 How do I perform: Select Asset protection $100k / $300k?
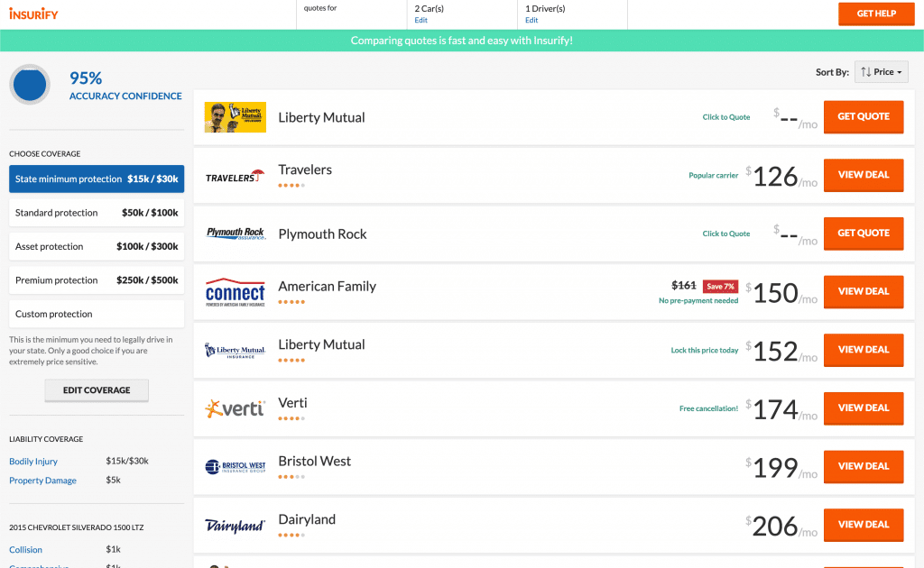97,246
